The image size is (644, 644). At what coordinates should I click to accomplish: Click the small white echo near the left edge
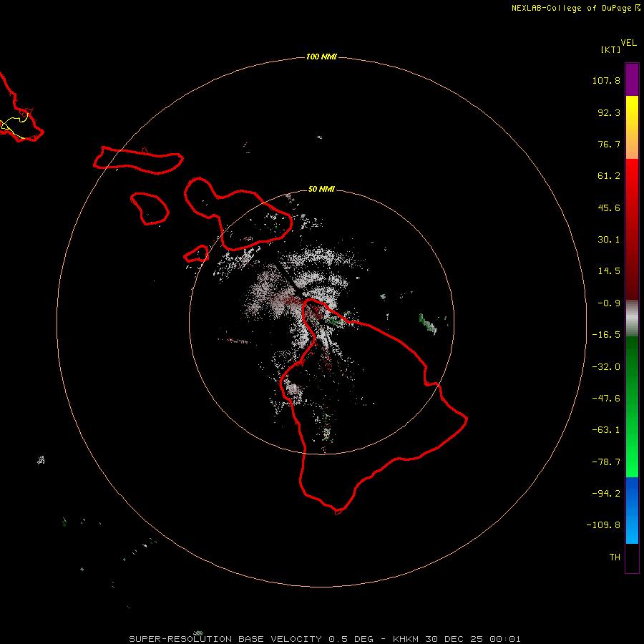(41, 460)
